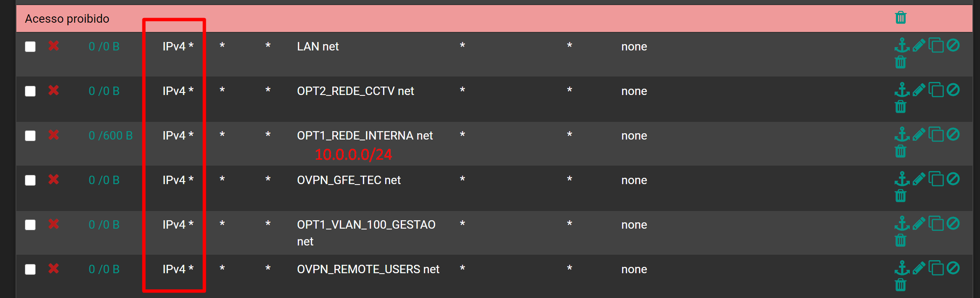Click the OPT1_VLAN_100_GESTAO net destination text
This screenshot has height=298, width=980.
(x=366, y=233)
